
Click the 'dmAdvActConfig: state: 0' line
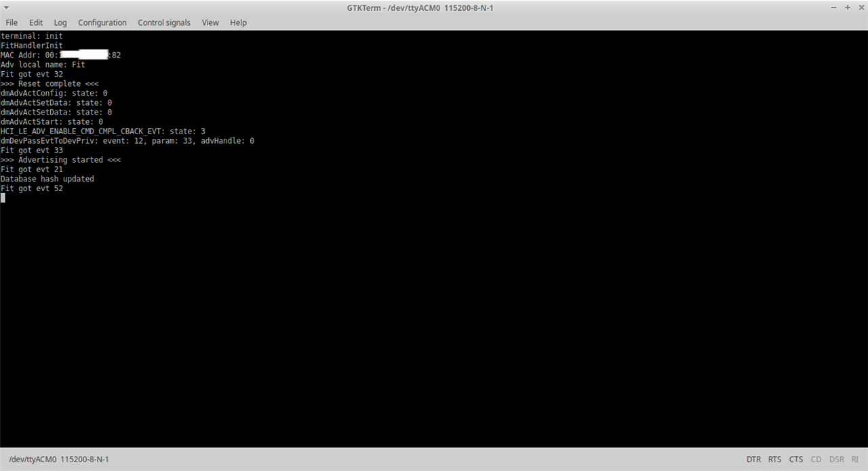[x=54, y=93]
